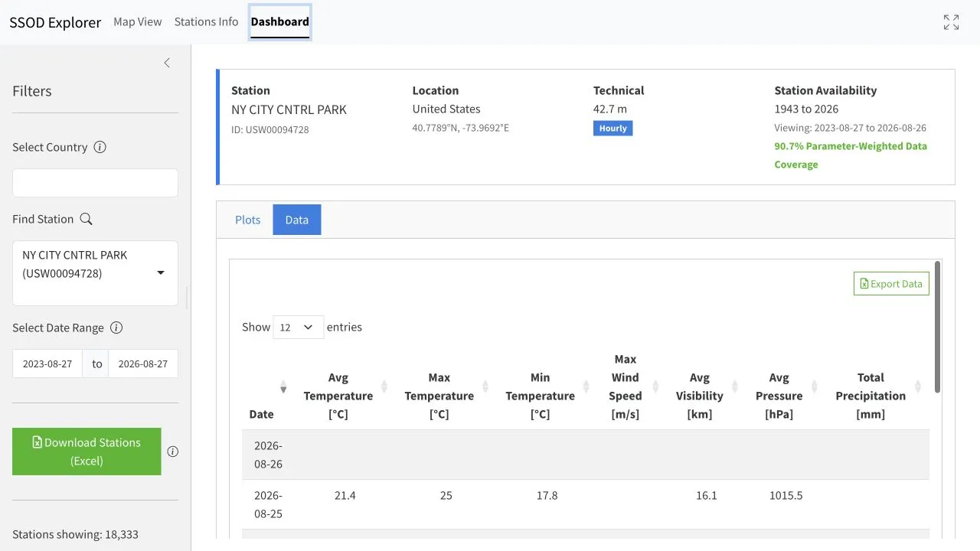Select the Dashboard tab
This screenshot has width=980, height=551.
click(280, 21)
